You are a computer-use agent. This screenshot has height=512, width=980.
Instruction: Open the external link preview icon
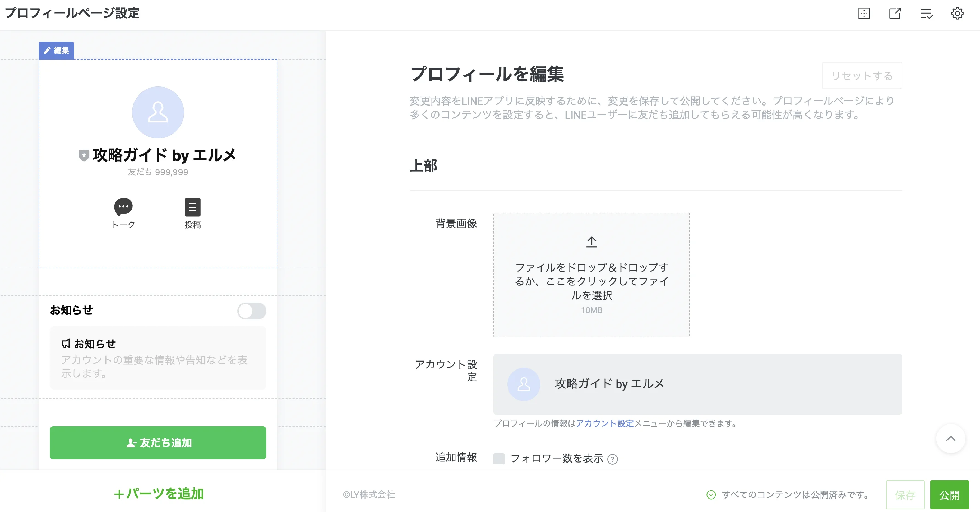(895, 14)
